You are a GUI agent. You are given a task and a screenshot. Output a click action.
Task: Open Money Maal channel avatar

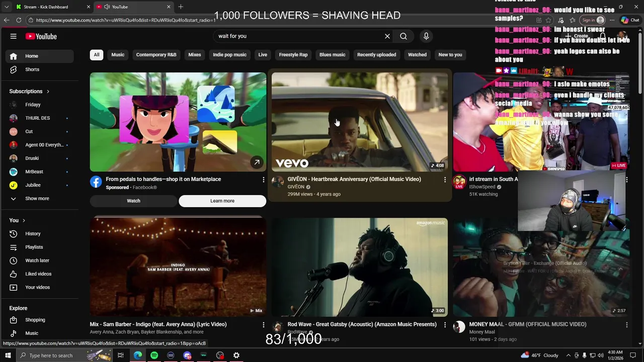click(x=459, y=327)
